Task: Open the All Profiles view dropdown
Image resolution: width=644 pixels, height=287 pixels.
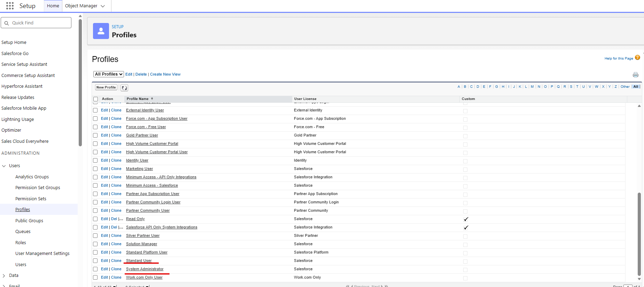Action: [x=109, y=74]
